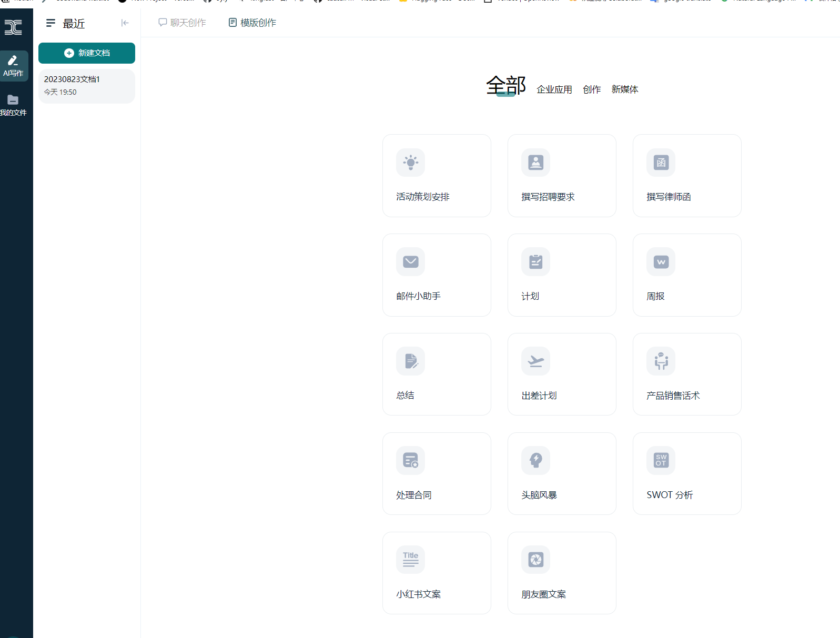The width and height of the screenshot is (840, 638).
Task: Open the 头脑风暴 template label
Action: (x=539, y=495)
